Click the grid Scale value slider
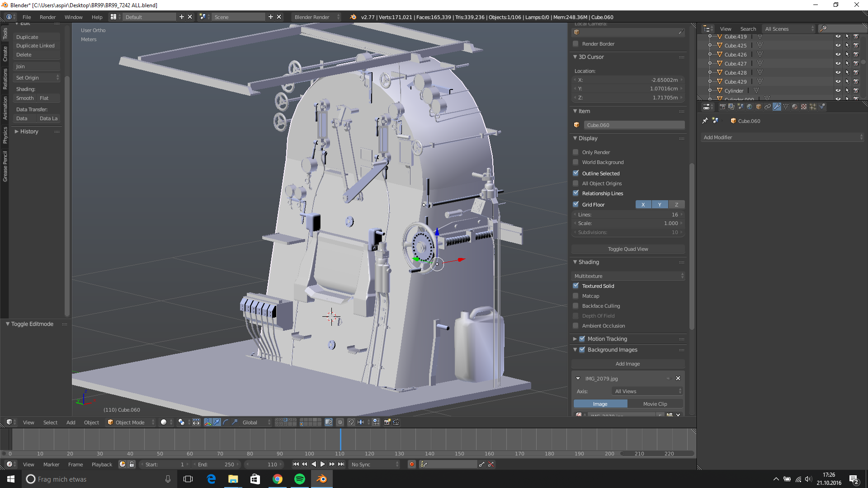Viewport: 868px width, 488px height. [628, 223]
